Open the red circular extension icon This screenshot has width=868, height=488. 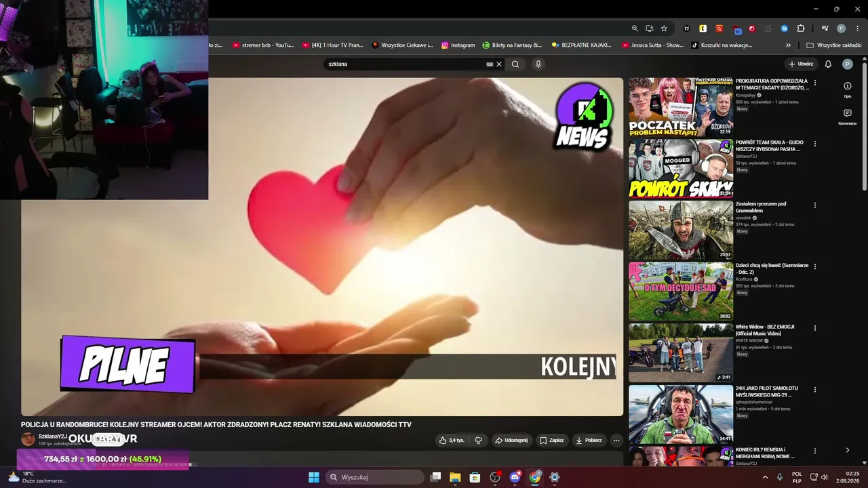(751, 28)
